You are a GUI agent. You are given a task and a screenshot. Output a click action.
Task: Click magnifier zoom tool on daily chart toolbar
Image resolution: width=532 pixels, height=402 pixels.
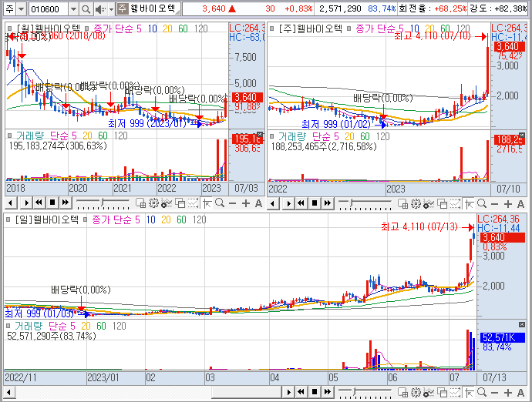482,392
